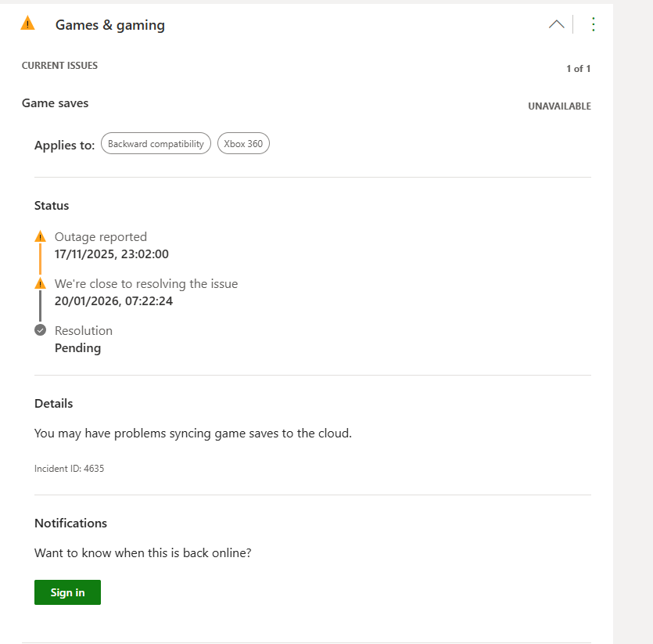Click the orange warning icon beside Games & gaming

pos(27,23)
